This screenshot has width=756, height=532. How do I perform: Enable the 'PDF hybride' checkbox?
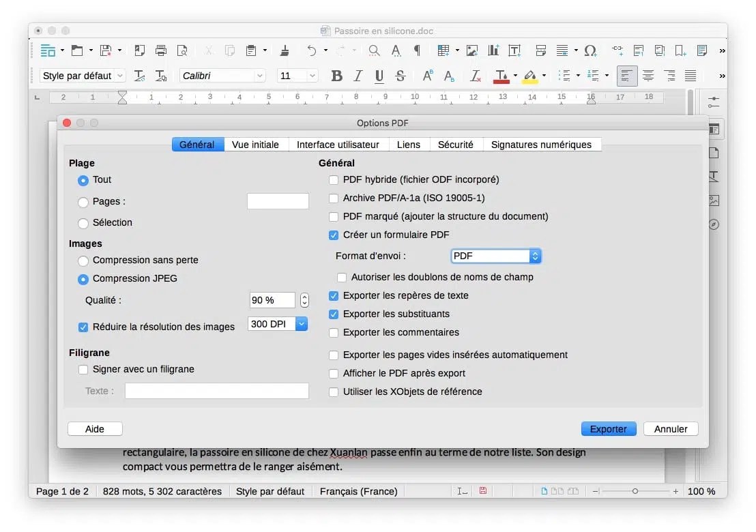(x=333, y=179)
